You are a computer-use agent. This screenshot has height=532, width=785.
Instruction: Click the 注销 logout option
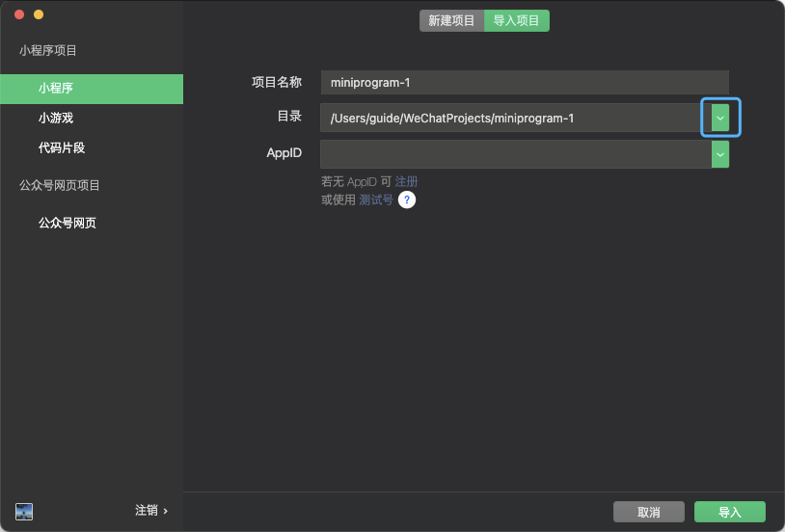[151, 511]
